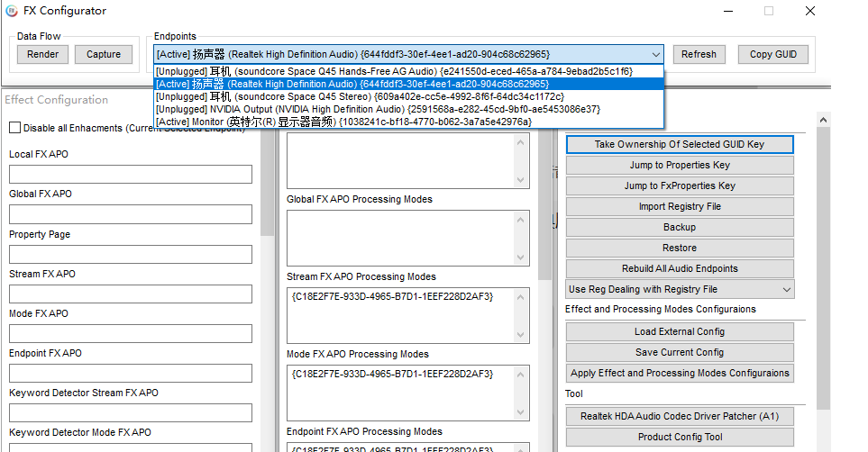Check Disable all Enhancements checkbox
868x452 pixels.
coord(14,128)
